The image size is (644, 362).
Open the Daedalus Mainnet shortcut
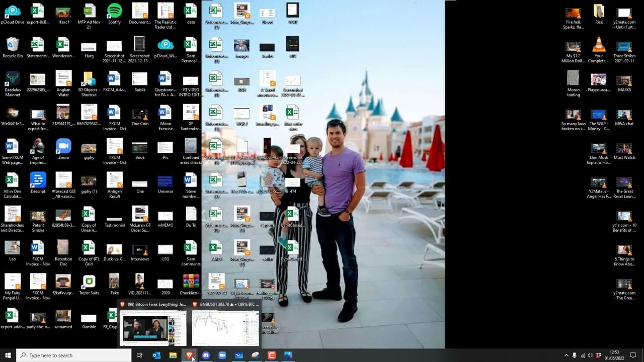[13, 84]
